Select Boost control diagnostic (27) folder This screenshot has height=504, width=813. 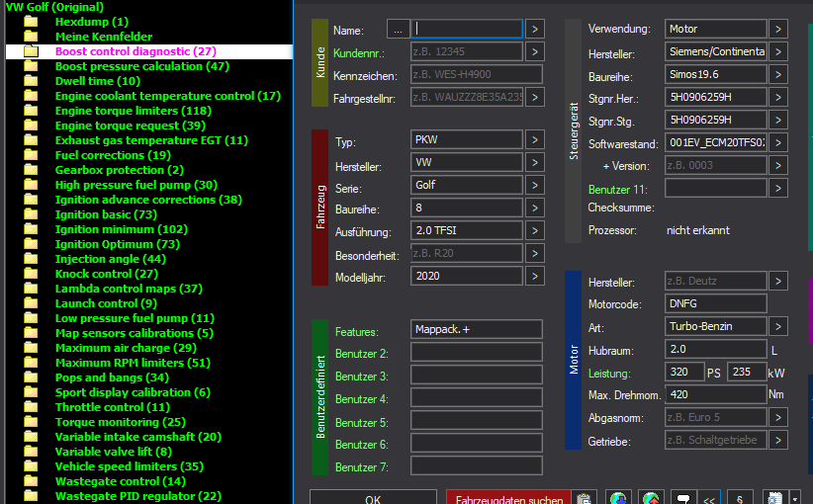coord(135,51)
